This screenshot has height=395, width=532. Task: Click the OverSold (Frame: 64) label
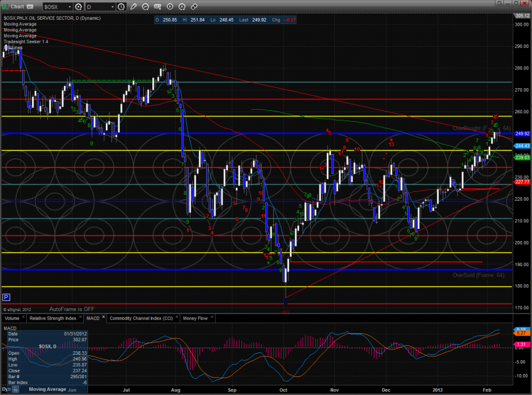click(x=479, y=275)
